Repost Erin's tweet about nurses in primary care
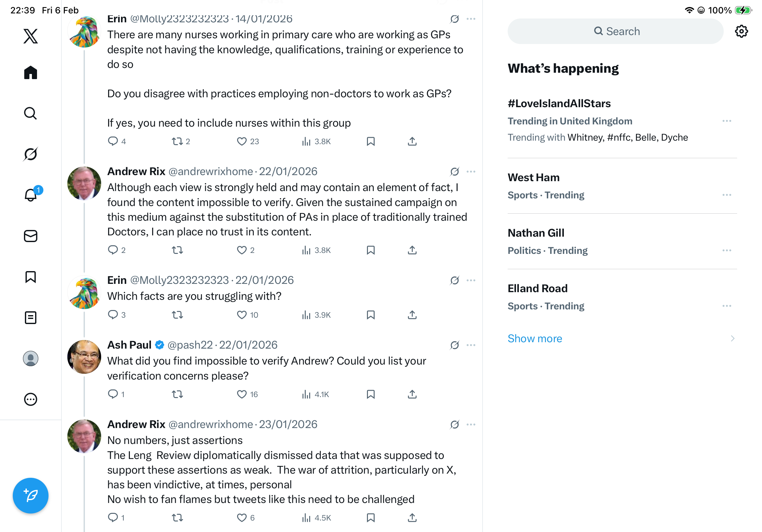Image resolution: width=762 pixels, height=532 pixels. [177, 142]
